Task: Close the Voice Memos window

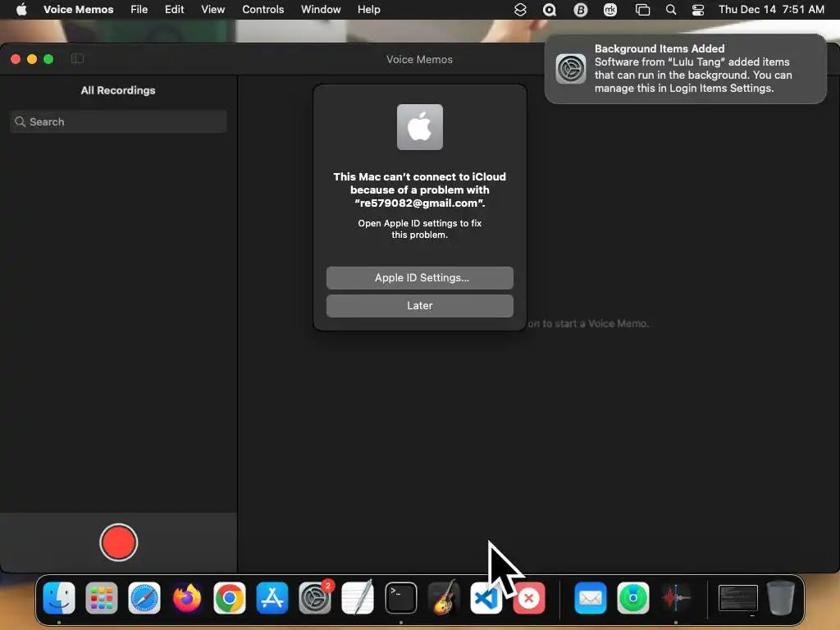Action: [16, 59]
